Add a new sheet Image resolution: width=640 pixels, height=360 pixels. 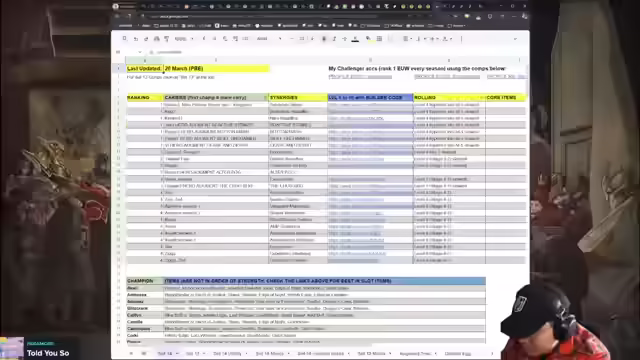pos(131,353)
